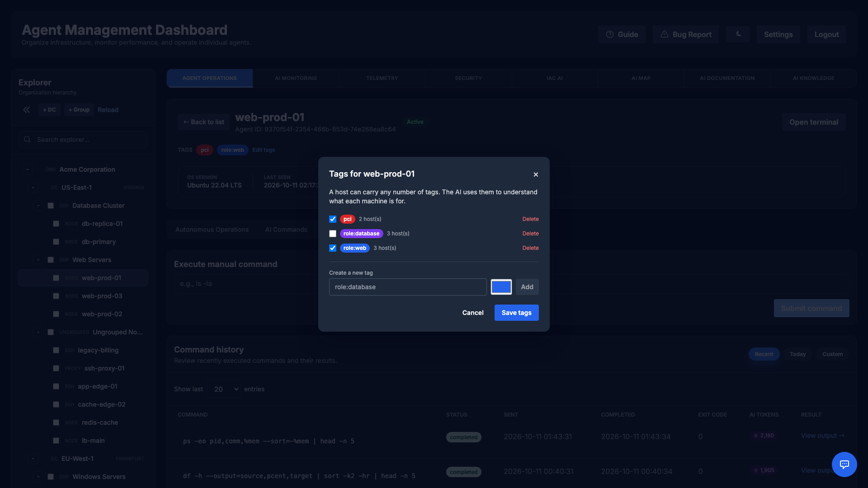The height and width of the screenshot is (488, 868).
Task: Open the Show last entries dropdown
Action: pyautogui.click(x=224, y=389)
